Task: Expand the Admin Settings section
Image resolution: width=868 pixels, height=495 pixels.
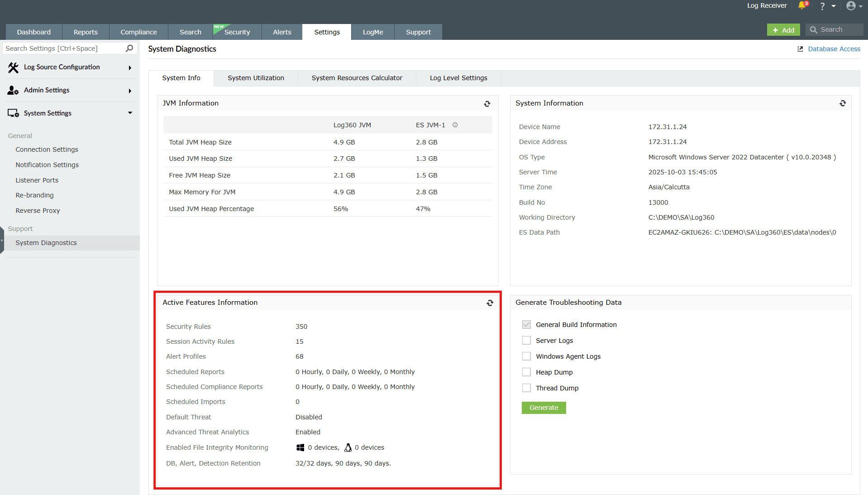Action: 130,91
